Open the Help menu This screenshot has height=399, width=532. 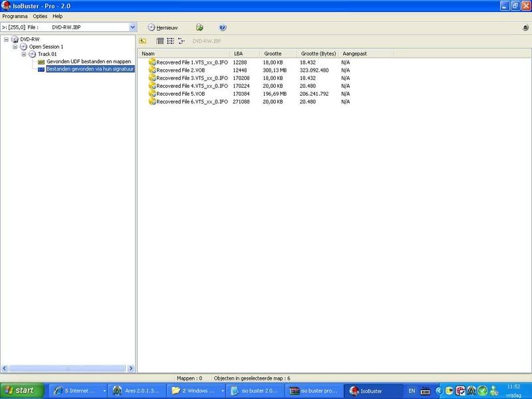57,16
